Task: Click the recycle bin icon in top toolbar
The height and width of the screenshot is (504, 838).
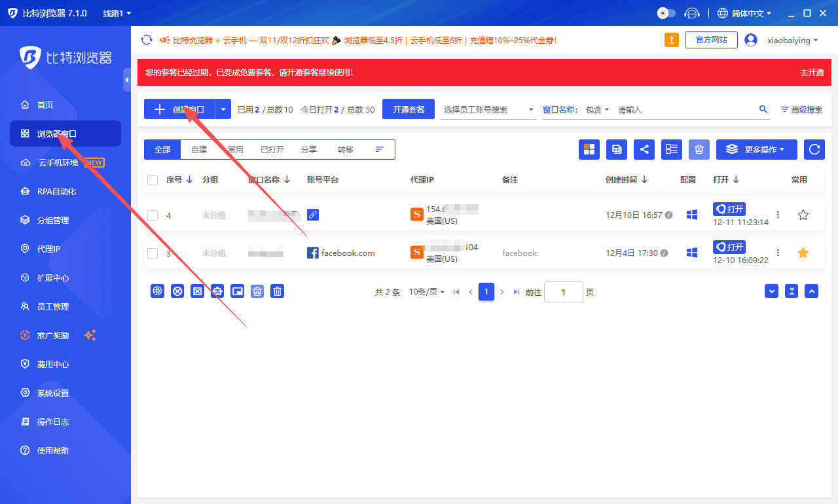Action: [699, 149]
